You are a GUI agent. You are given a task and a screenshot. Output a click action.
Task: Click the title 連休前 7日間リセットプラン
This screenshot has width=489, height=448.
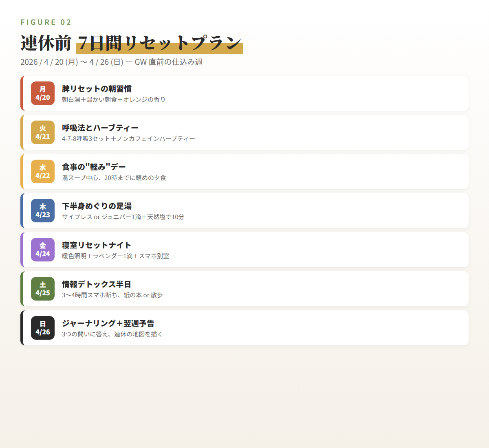131,43
